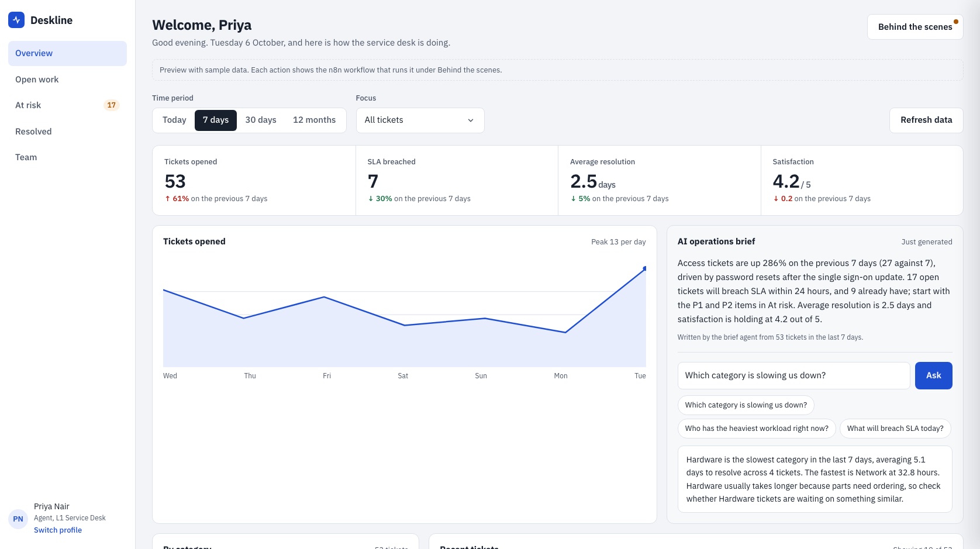Screen dimensions: 980x549
Task: Navigate to Resolved tickets
Action: (67, 132)
